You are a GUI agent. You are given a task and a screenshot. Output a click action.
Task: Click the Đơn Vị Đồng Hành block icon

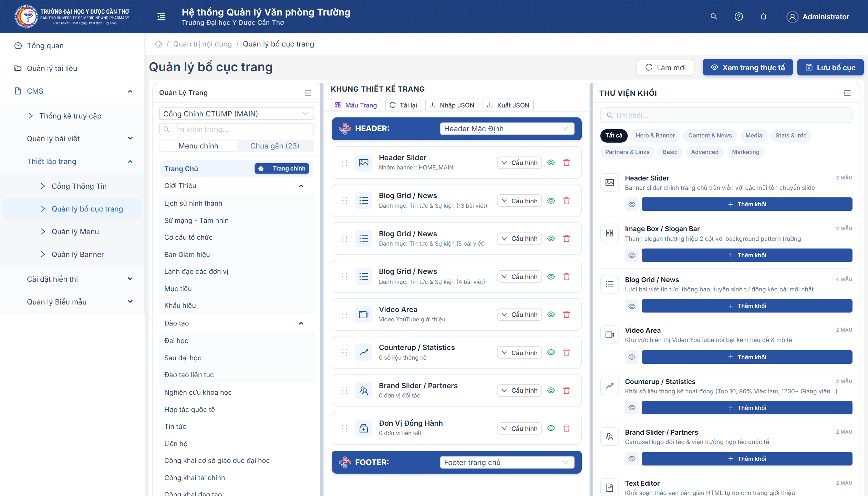[x=364, y=428]
